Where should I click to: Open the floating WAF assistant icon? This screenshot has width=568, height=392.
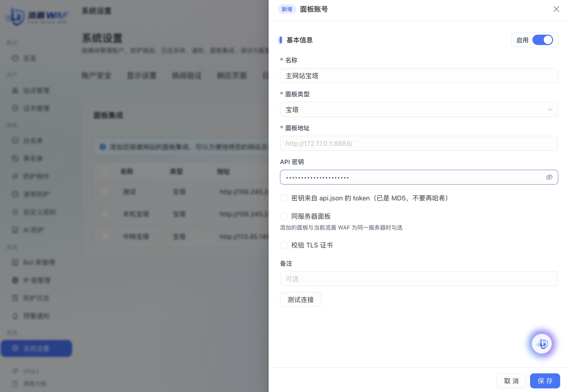tap(542, 344)
